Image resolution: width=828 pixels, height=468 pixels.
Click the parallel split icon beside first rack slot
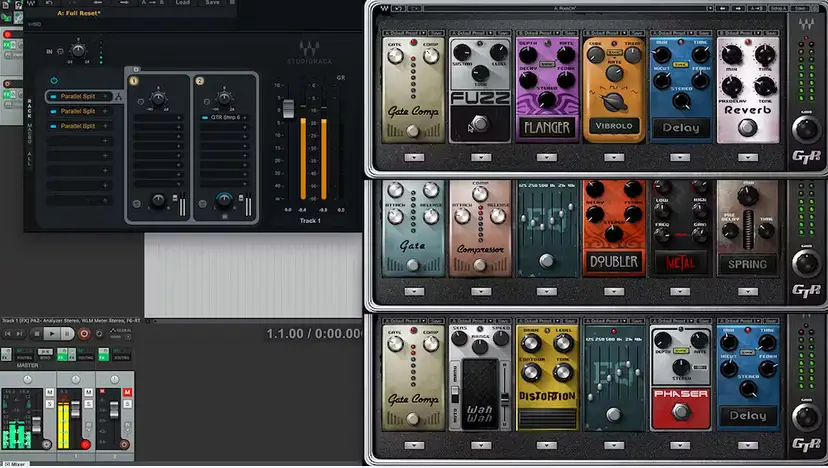pyautogui.click(x=118, y=97)
